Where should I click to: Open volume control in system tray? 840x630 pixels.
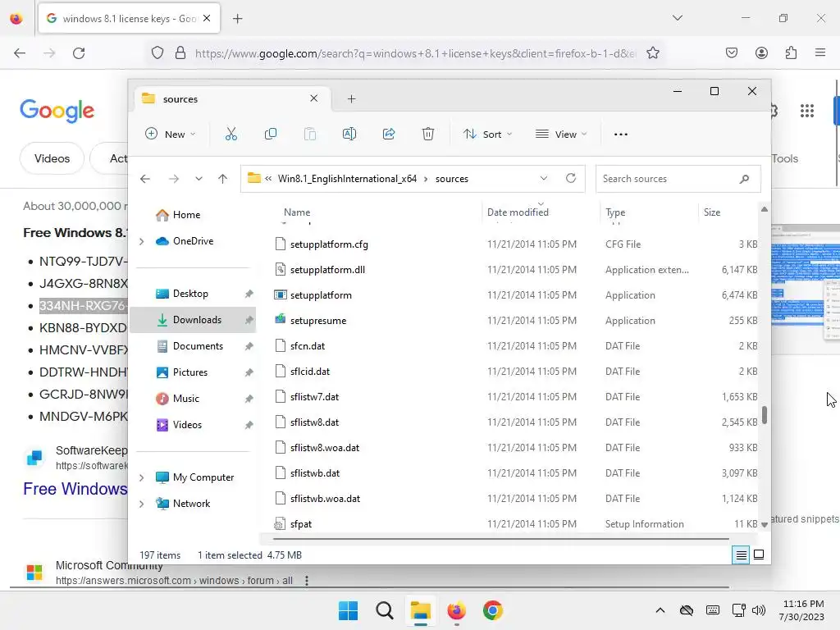[x=759, y=610]
